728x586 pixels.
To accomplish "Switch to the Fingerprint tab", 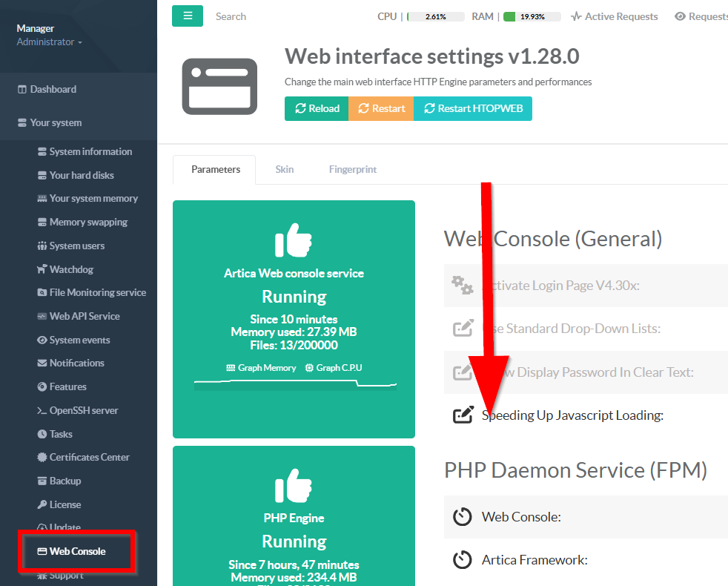I will tap(353, 169).
